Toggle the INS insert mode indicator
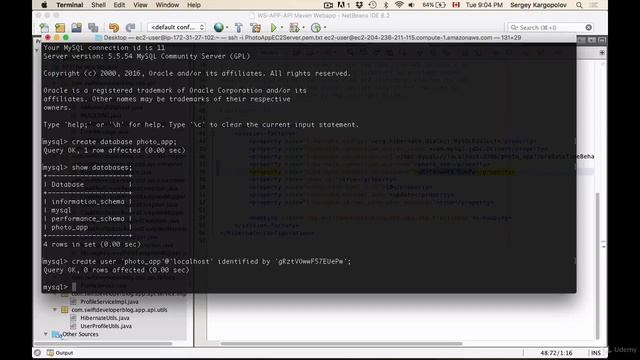 [596, 353]
